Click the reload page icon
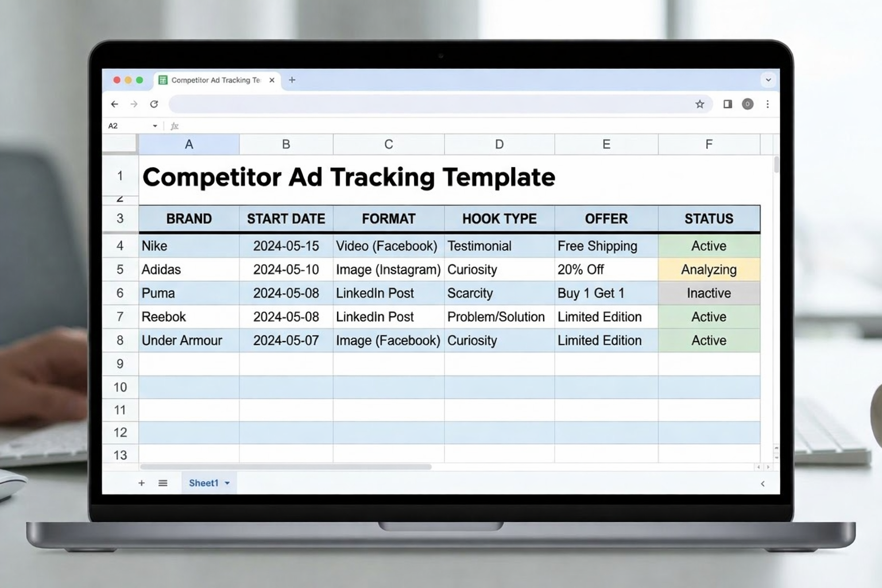This screenshot has height=588, width=882. pos(154,104)
